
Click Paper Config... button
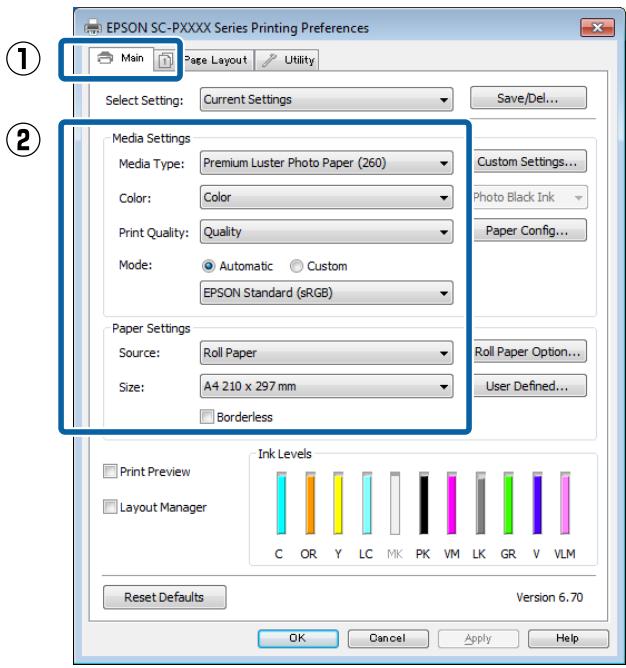click(529, 230)
